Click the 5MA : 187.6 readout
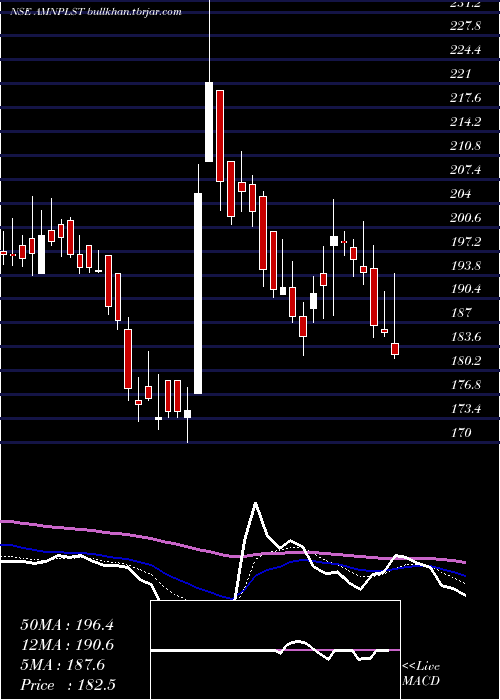Image resolution: width=500 pixels, height=700 pixels. coord(62,665)
